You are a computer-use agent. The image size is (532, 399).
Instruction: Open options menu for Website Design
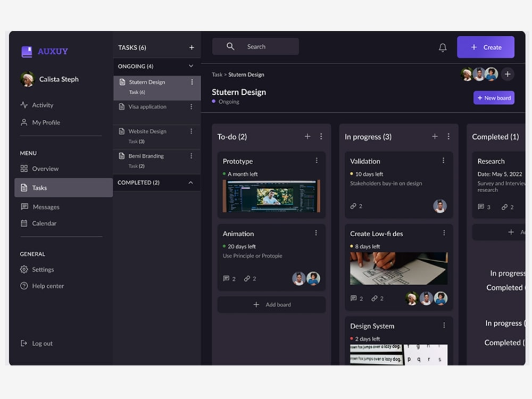coord(192,131)
